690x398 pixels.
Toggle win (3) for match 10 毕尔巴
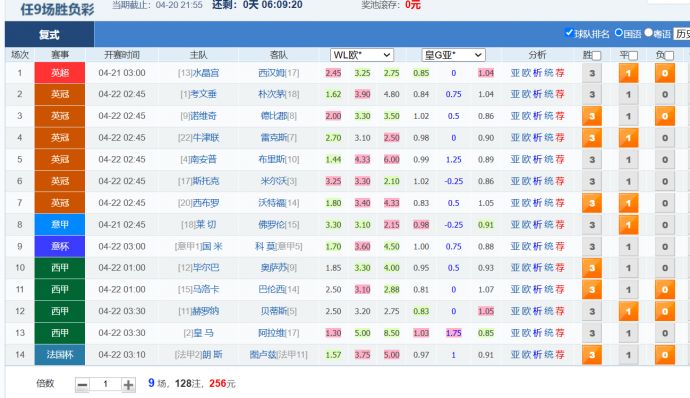pyautogui.click(x=592, y=268)
